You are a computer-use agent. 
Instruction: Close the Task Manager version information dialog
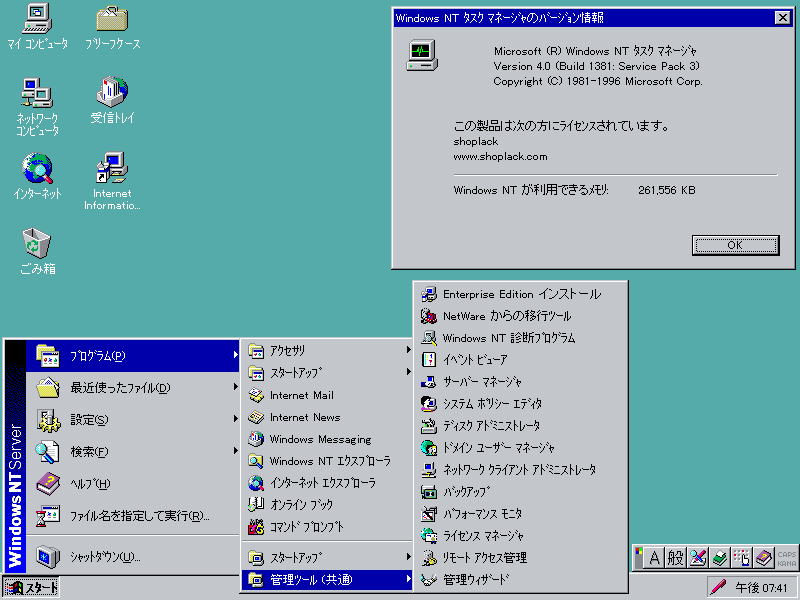(782, 18)
